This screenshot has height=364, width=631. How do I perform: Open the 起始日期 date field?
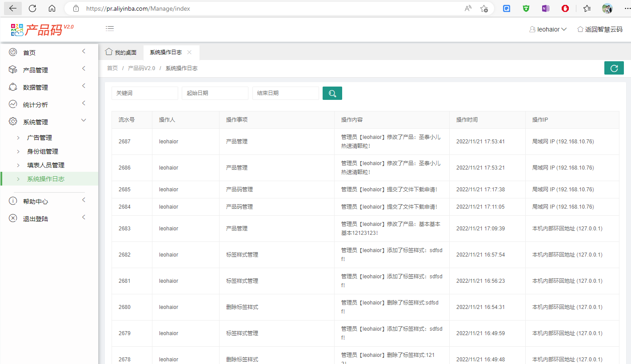(x=215, y=93)
